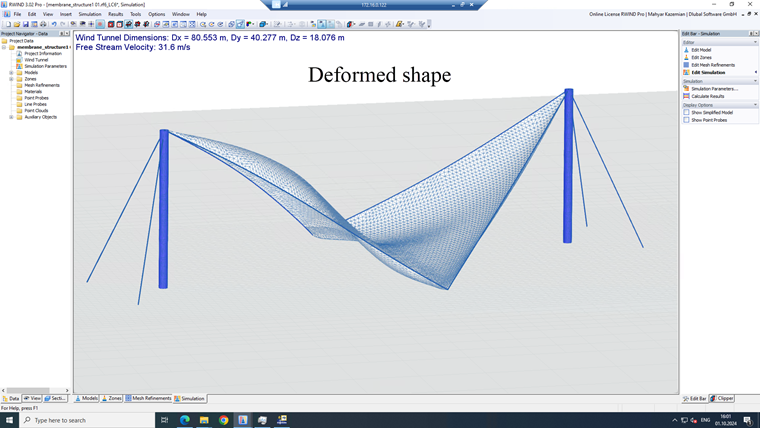Select Simulation Parameters in navigator tree

click(46, 66)
